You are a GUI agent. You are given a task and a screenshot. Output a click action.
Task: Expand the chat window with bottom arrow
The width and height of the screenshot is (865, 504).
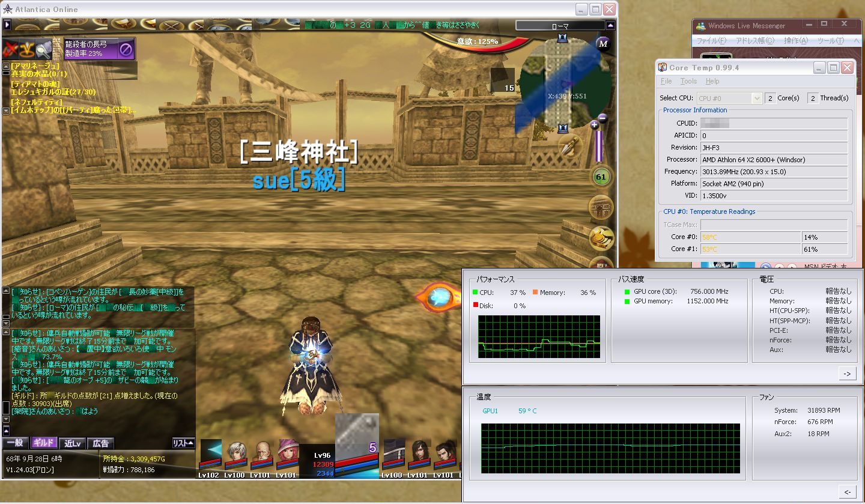tap(6, 431)
